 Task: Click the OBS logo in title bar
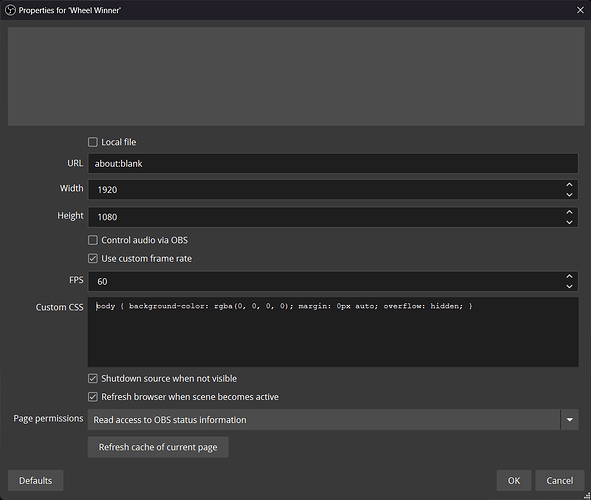click(x=10, y=10)
